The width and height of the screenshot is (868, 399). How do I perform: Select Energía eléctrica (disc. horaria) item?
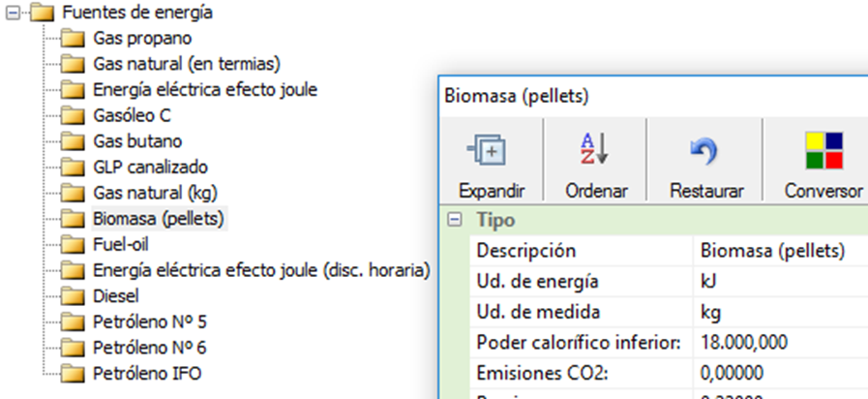click(261, 270)
